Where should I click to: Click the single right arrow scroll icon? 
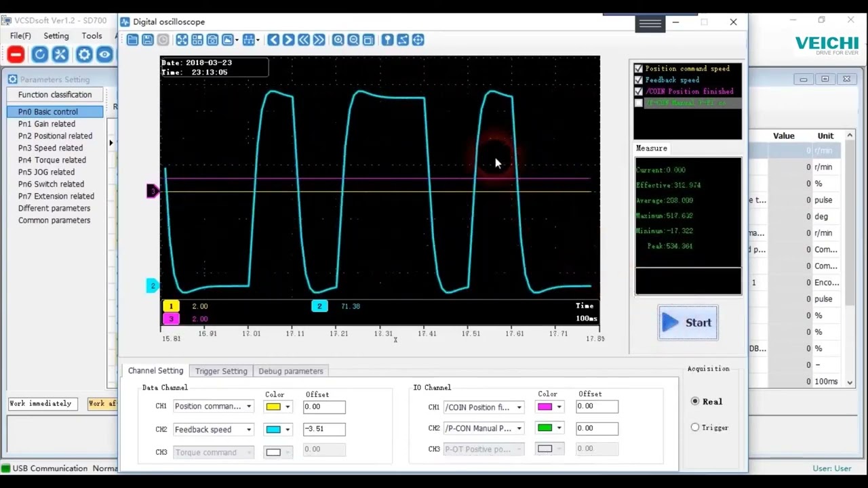[288, 40]
